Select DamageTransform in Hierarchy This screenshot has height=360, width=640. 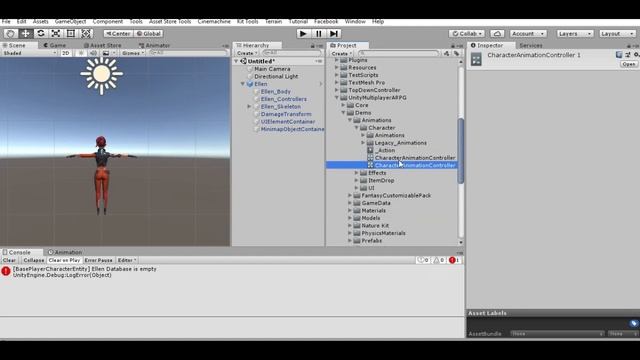coord(286,114)
